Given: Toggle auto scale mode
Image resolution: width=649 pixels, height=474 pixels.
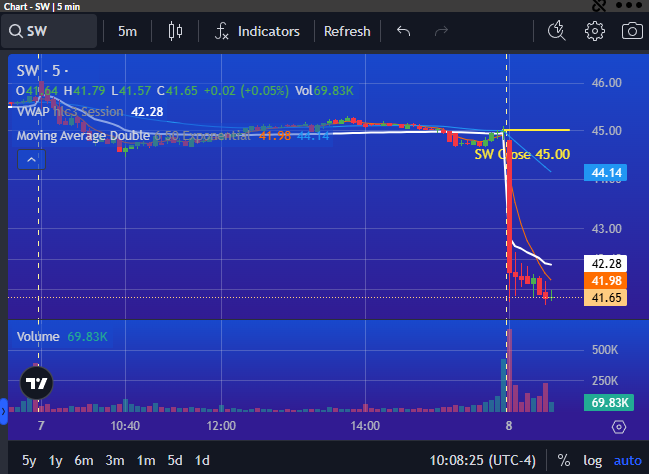Looking at the screenshot, I should click(x=627, y=460).
